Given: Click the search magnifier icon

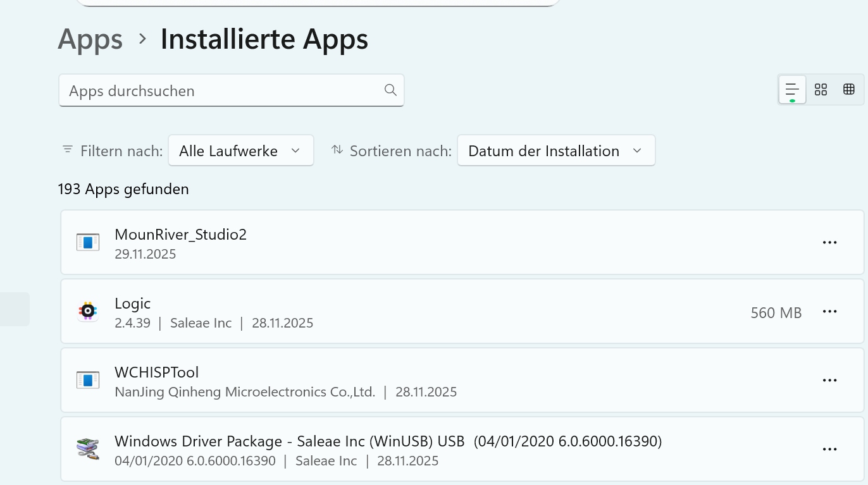Looking at the screenshot, I should (390, 90).
